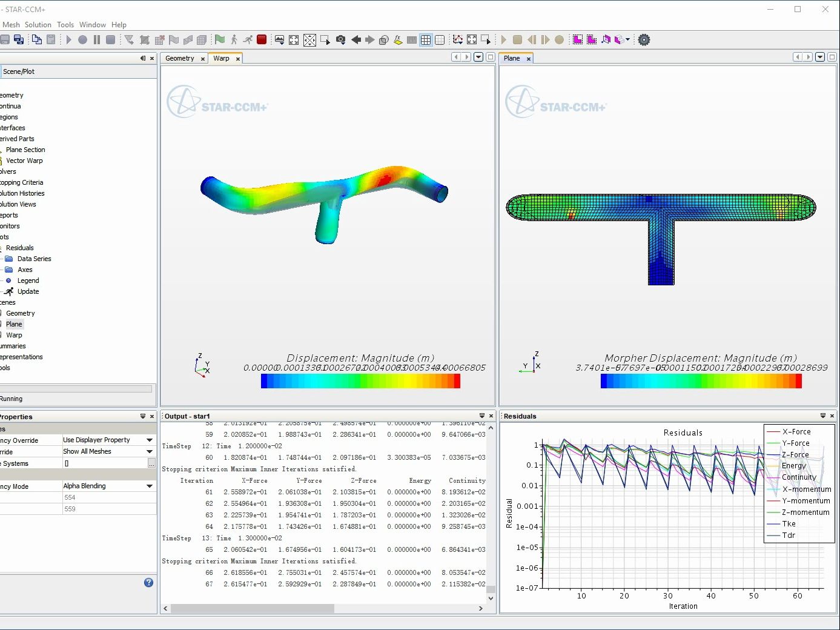
Task: Click the camera hardcopy screenshot icon
Action: 341,40
